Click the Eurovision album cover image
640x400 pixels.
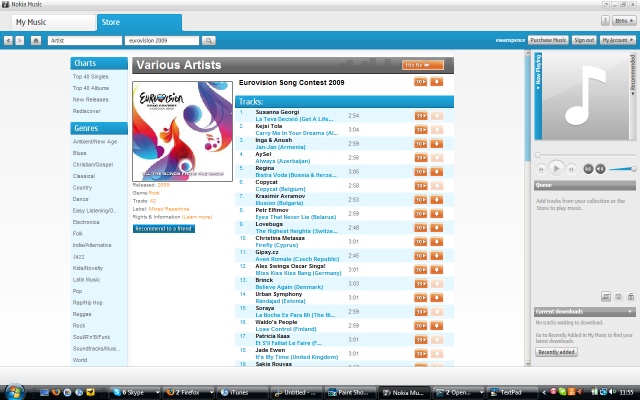(182, 131)
